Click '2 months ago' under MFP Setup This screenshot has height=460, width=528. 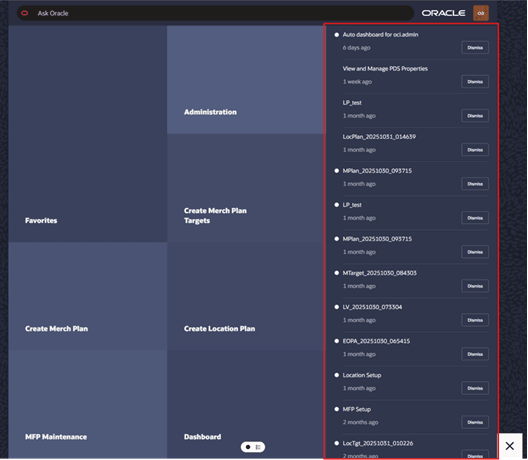(360, 422)
